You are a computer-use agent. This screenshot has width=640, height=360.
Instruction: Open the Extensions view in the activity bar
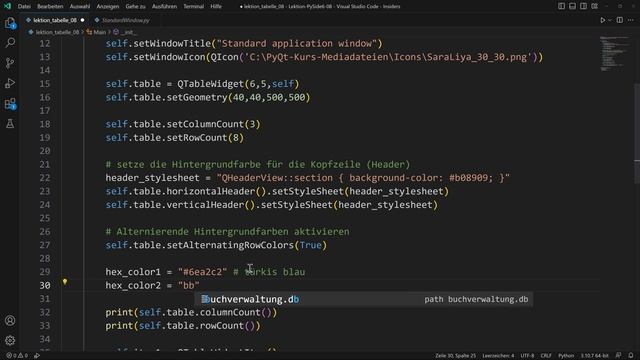[x=10, y=104]
